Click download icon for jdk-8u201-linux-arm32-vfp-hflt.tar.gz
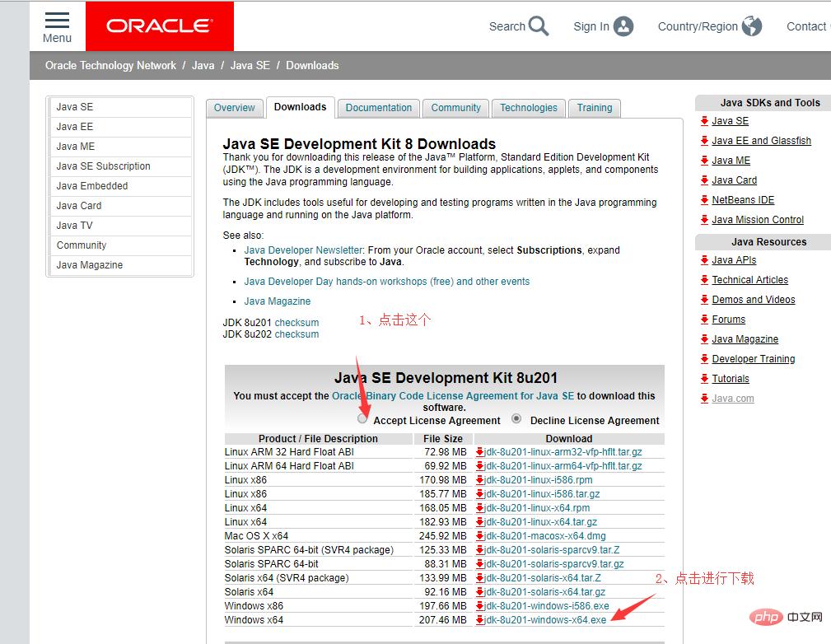Image resolution: width=831 pixels, height=644 pixels. [x=479, y=451]
